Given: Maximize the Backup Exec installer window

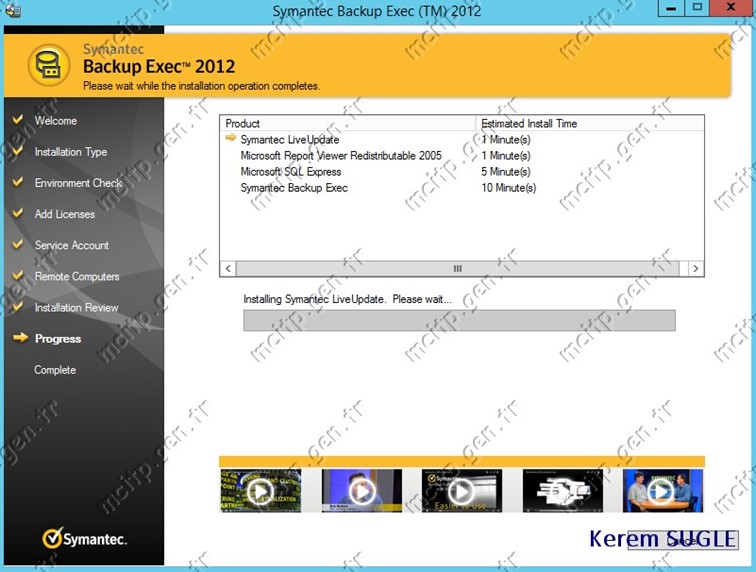Looking at the screenshot, I should pyautogui.click(x=697, y=8).
